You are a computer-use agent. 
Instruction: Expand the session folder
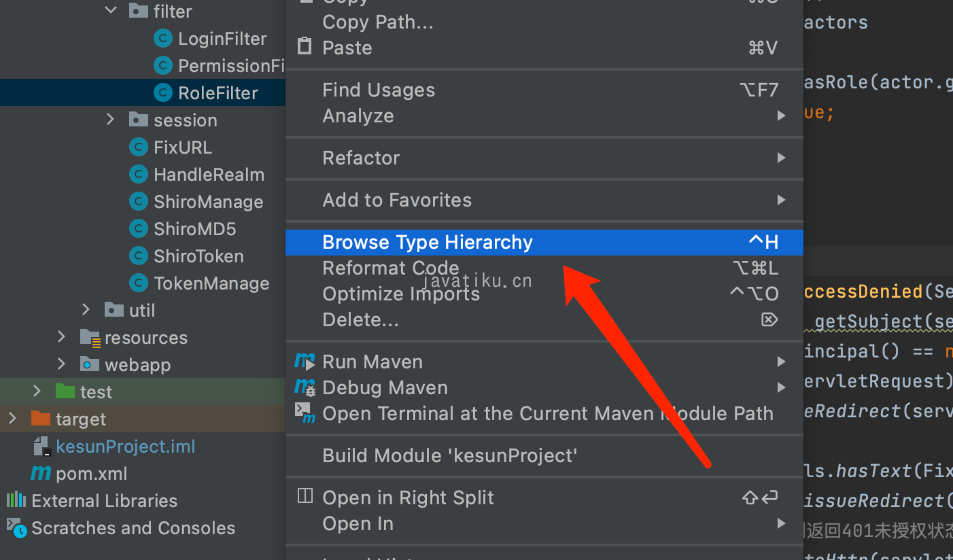[111, 120]
